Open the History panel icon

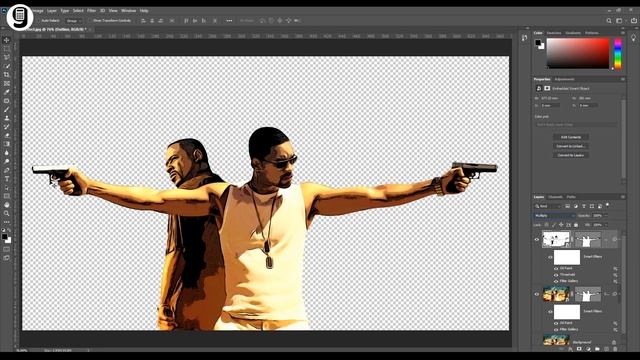point(524,38)
